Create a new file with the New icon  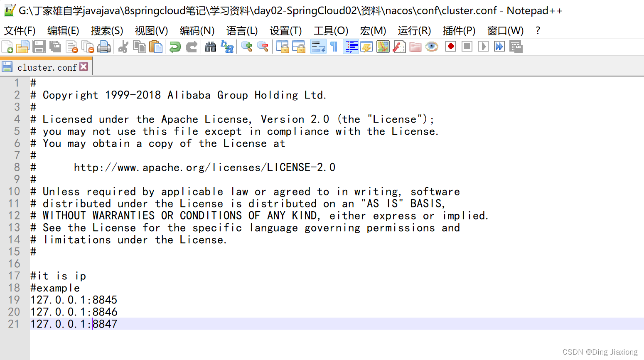[x=7, y=47]
